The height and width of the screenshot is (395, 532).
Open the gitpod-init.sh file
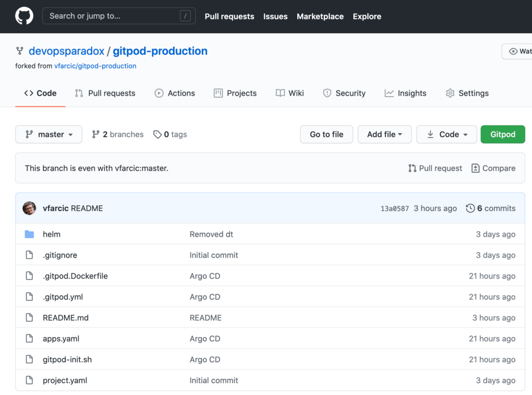pos(67,359)
